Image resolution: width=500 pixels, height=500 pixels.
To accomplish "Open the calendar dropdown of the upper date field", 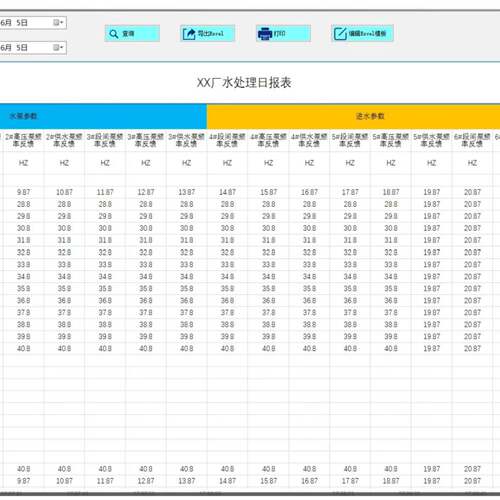I will [58, 22].
